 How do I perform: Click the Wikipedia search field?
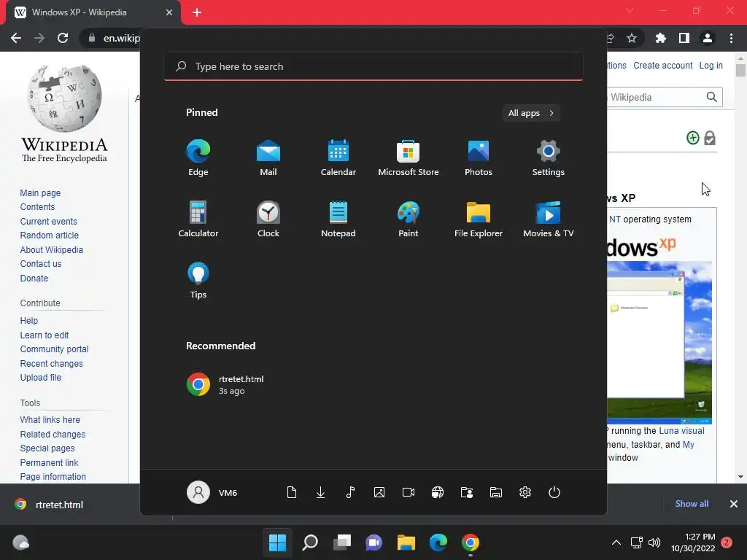(x=655, y=97)
